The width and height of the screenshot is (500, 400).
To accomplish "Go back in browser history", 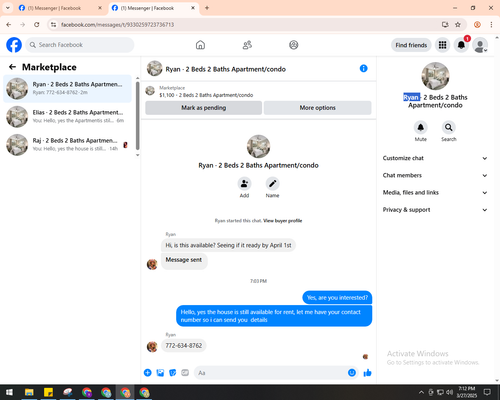I will [x=9, y=25].
